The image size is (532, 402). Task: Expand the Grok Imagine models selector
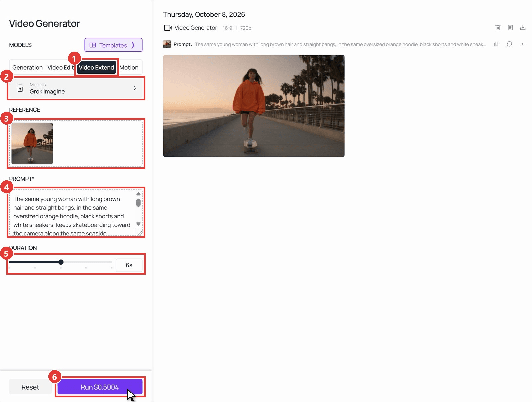tap(76, 88)
